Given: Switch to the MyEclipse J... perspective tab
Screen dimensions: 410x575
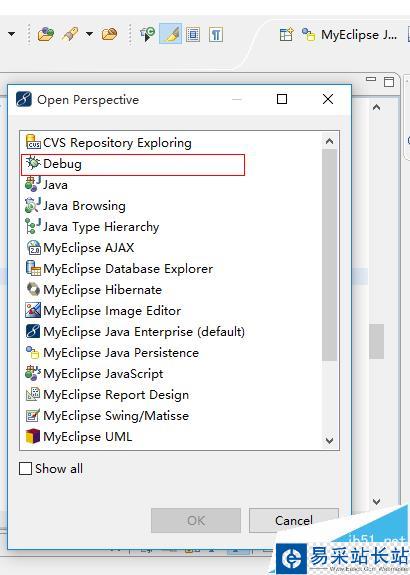Looking at the screenshot, I should click(x=349, y=35).
